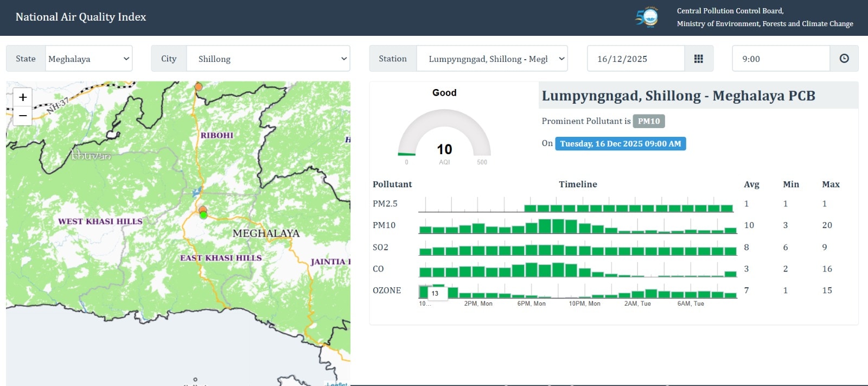This screenshot has width=868, height=386.
Task: Click the time field showing 9:00
Action: [x=781, y=59]
